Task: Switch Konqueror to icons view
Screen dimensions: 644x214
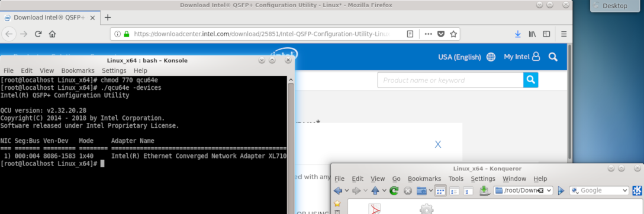Action: [x=440, y=190]
